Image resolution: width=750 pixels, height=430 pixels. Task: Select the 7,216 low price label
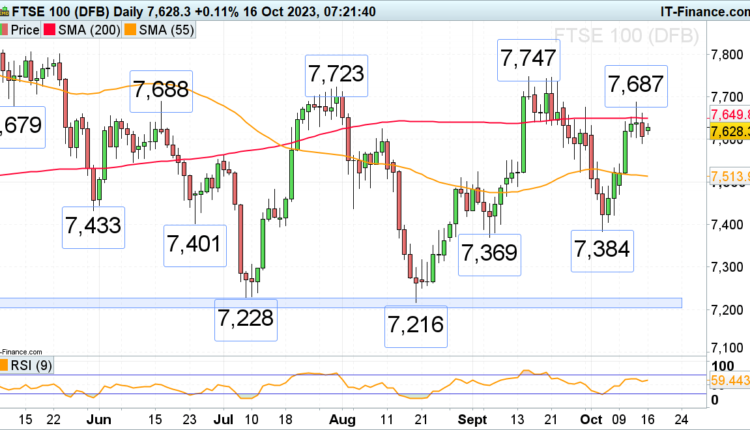click(x=415, y=325)
